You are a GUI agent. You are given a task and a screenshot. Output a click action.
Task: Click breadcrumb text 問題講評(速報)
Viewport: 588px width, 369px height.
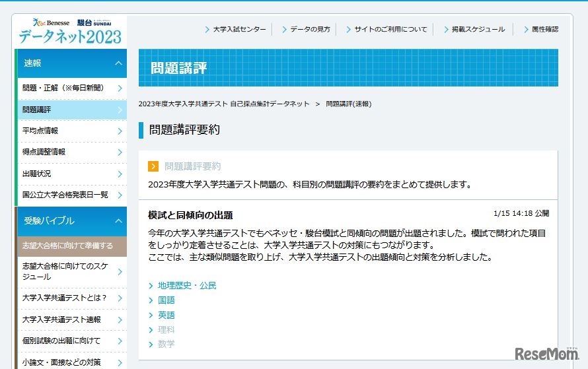349,104
